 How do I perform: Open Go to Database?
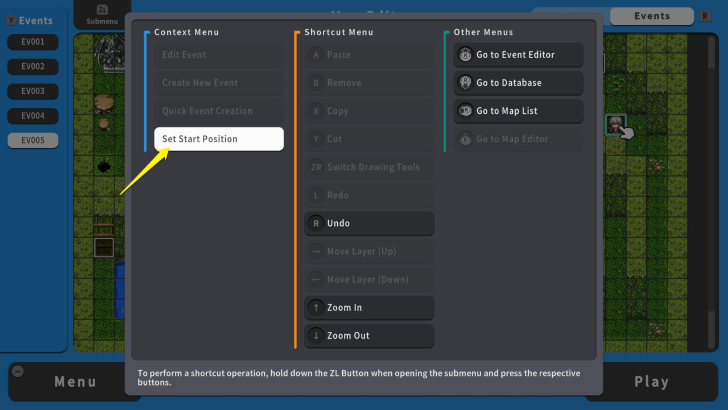click(x=518, y=83)
